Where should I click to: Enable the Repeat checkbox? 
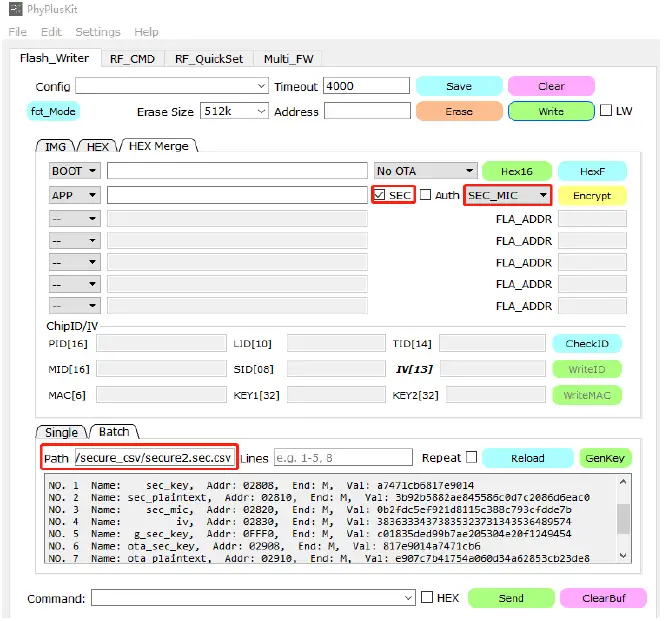coord(471,457)
